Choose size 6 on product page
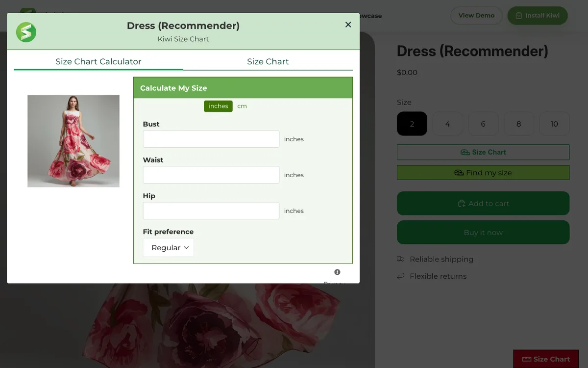The height and width of the screenshot is (368, 588). point(483,124)
